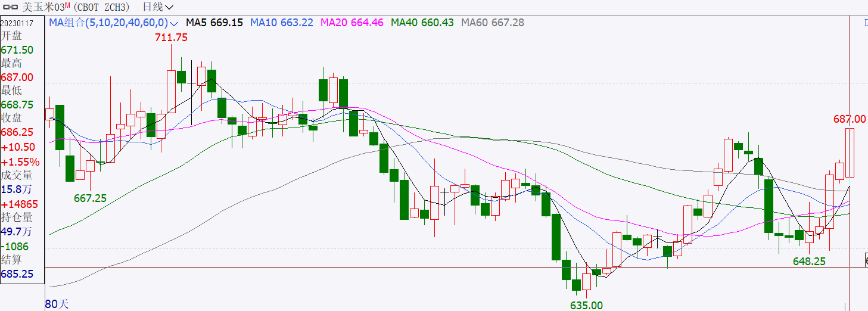Screen dimensions: 868x311
Task: Select the MA40 660.43 label
Action: 422,23
